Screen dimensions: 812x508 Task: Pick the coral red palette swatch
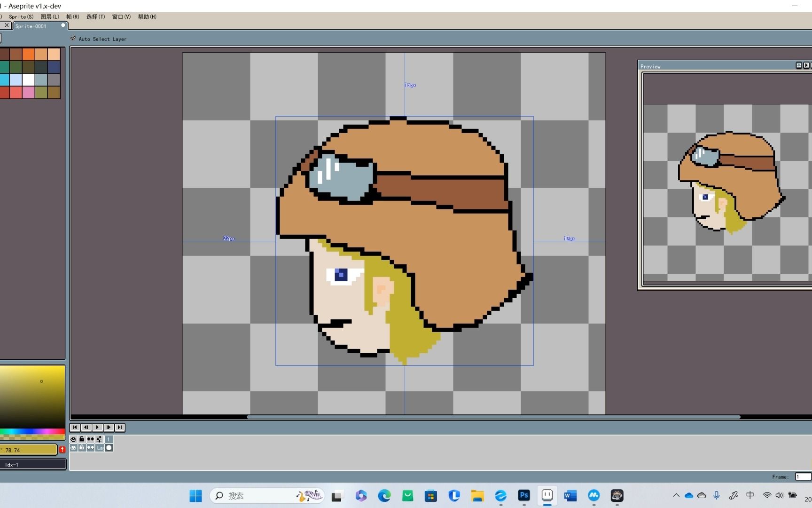(16, 92)
